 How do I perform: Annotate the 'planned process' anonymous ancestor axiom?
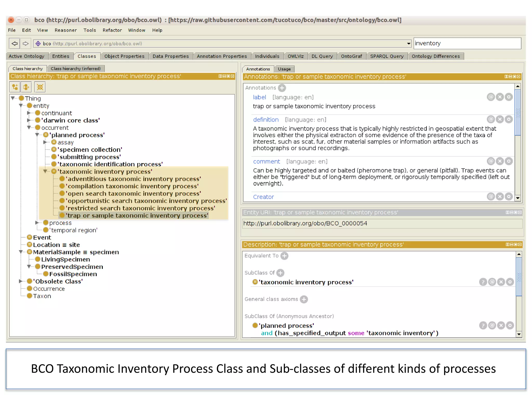[492, 325]
